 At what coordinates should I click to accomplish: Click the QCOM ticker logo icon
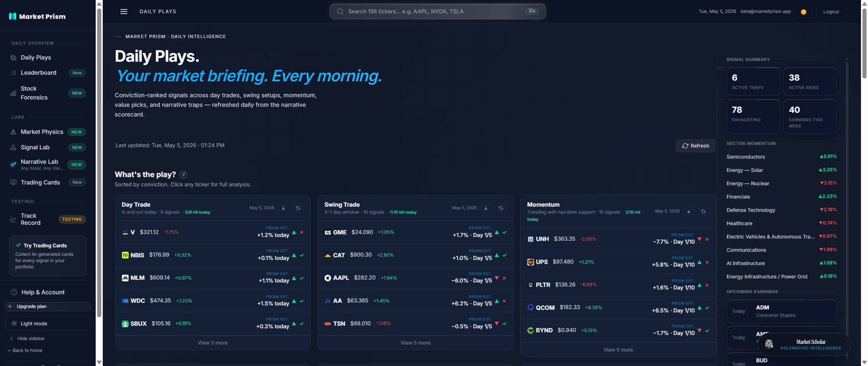pyautogui.click(x=531, y=308)
